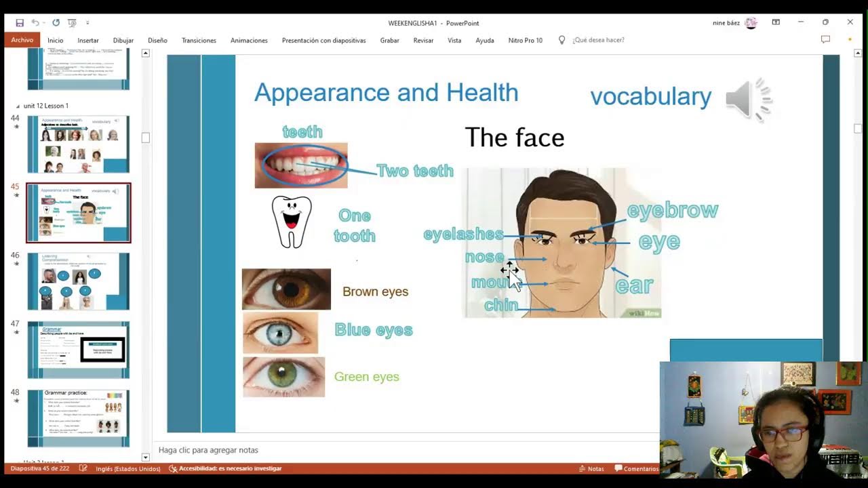Image resolution: width=868 pixels, height=488 pixels.
Task: Click the animation star under slide 48 number
Action: click(16, 401)
